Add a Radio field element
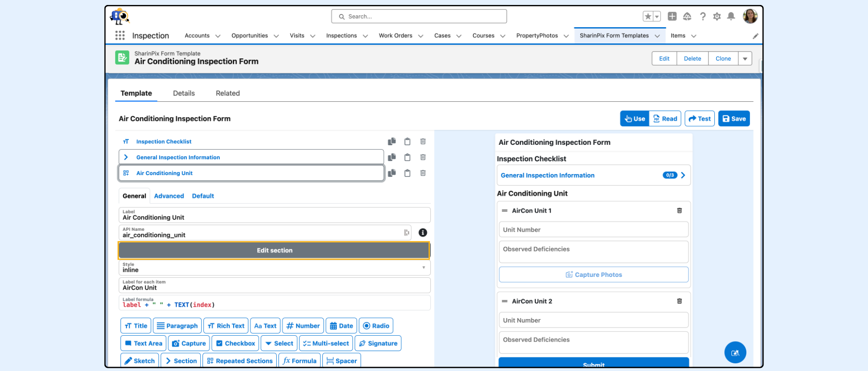The width and height of the screenshot is (868, 371). pyautogui.click(x=376, y=326)
